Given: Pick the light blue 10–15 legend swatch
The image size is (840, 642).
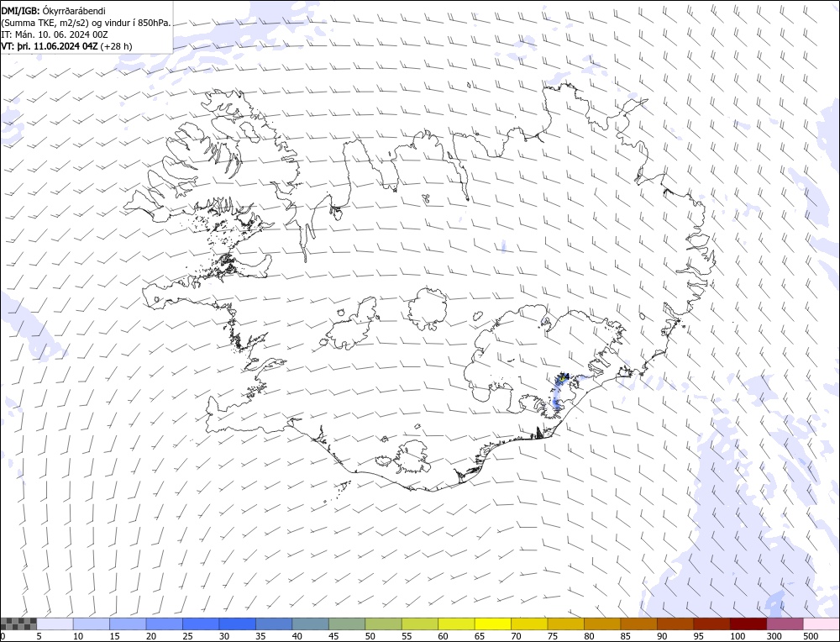Looking at the screenshot, I should pos(92,624).
